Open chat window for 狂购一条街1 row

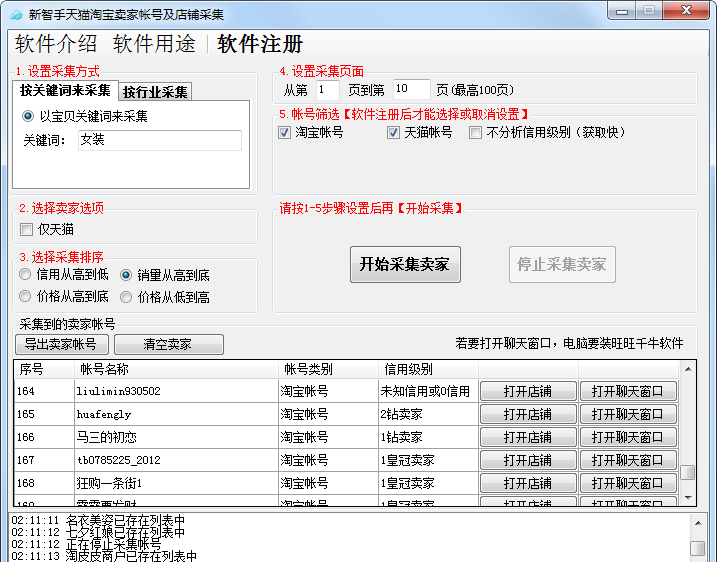pyautogui.click(x=628, y=483)
